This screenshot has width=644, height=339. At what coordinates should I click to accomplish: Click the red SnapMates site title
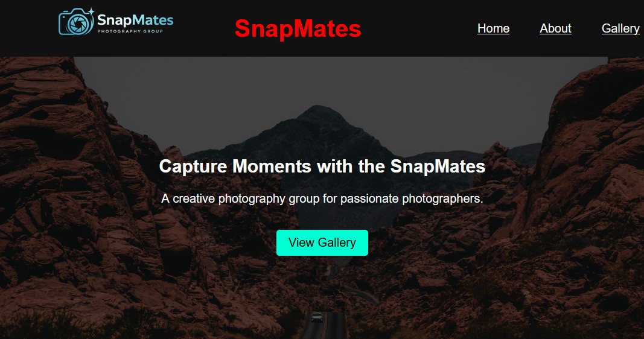298,29
